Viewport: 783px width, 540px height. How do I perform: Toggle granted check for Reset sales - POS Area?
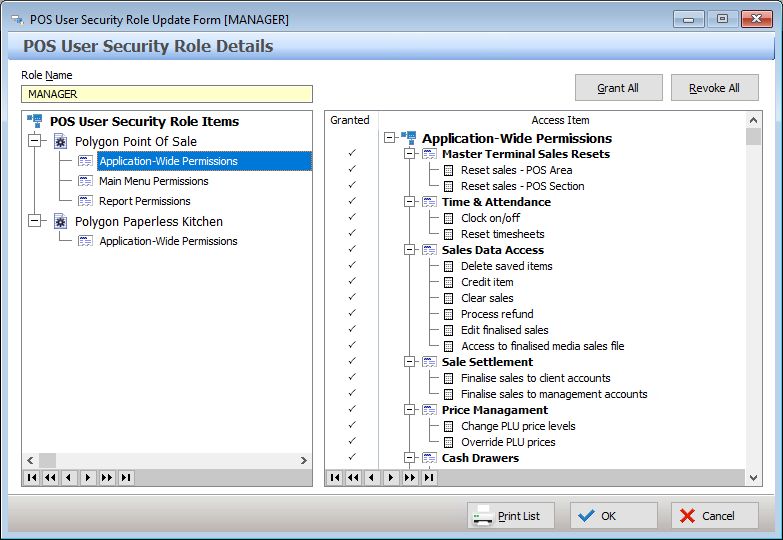[352, 169]
